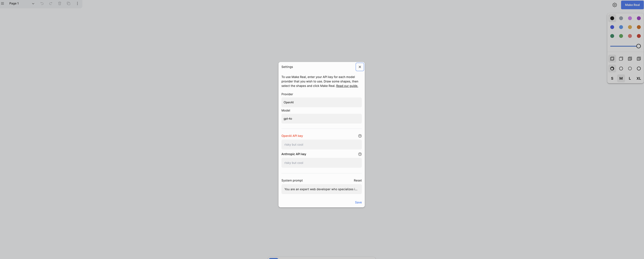Click the Make Real button

click(632, 5)
